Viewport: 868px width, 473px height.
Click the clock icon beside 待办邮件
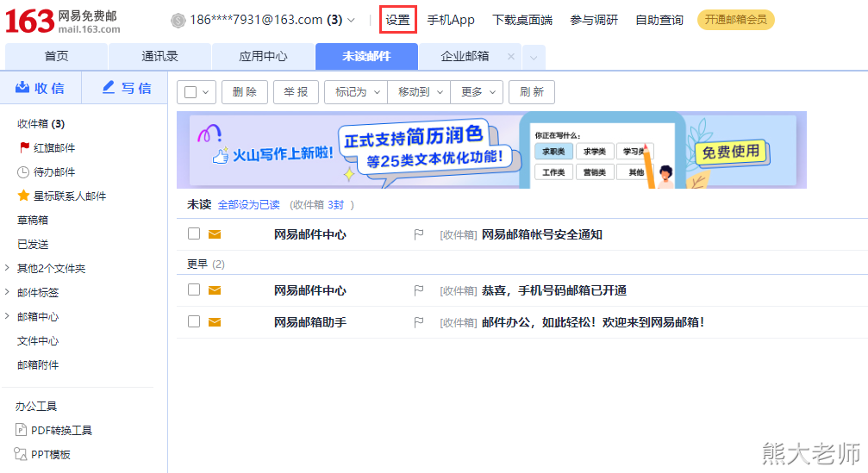click(x=23, y=172)
